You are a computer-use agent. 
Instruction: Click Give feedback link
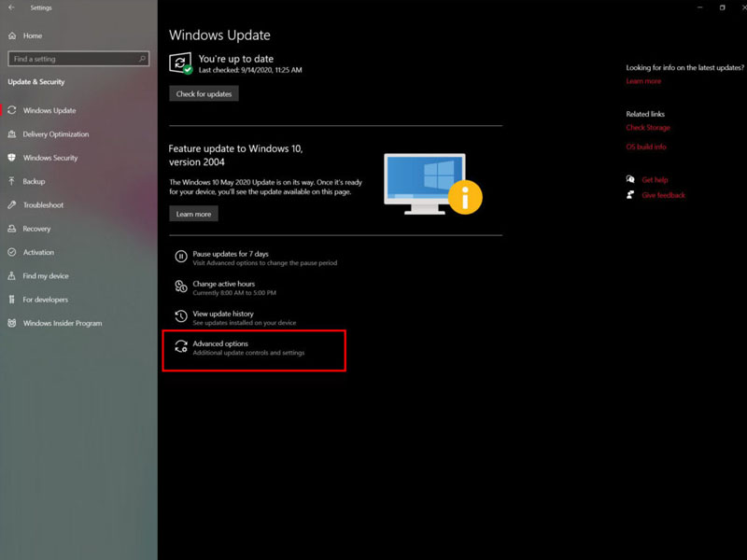[663, 195]
